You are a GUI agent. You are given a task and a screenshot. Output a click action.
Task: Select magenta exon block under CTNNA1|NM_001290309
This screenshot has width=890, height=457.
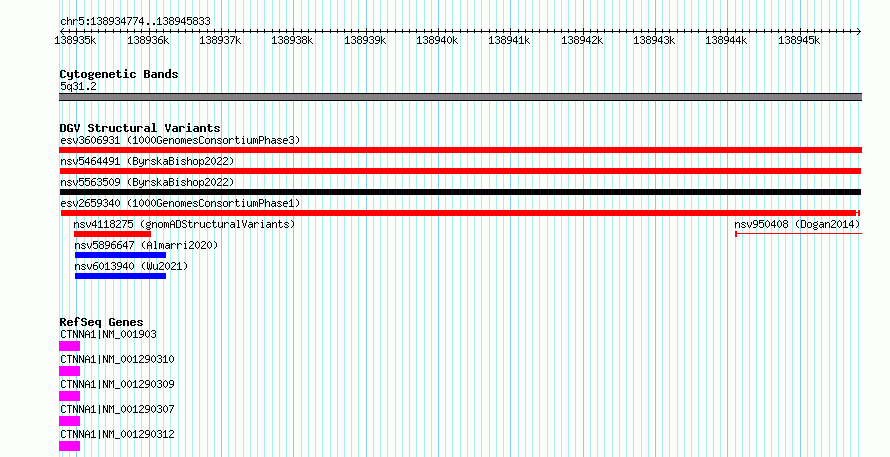click(69, 396)
